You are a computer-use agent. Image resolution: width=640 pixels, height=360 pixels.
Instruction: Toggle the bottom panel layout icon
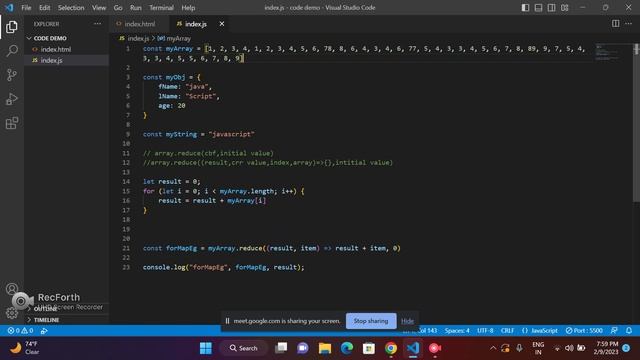click(x=538, y=7)
